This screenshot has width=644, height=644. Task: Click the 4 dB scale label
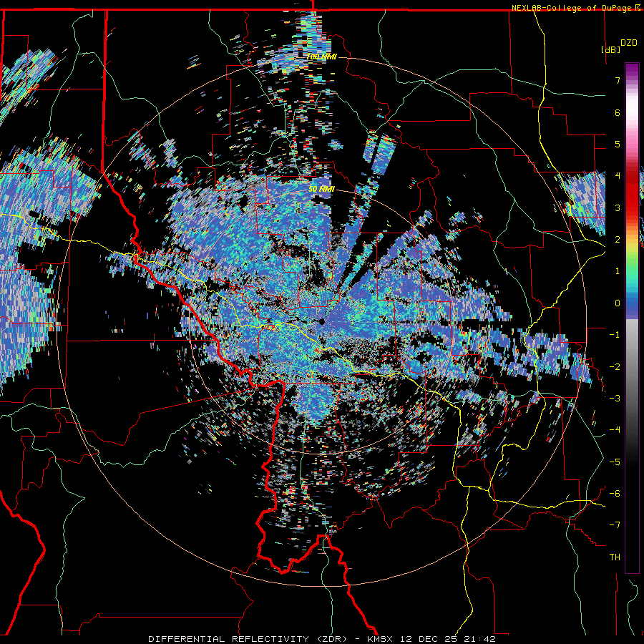[618, 176]
